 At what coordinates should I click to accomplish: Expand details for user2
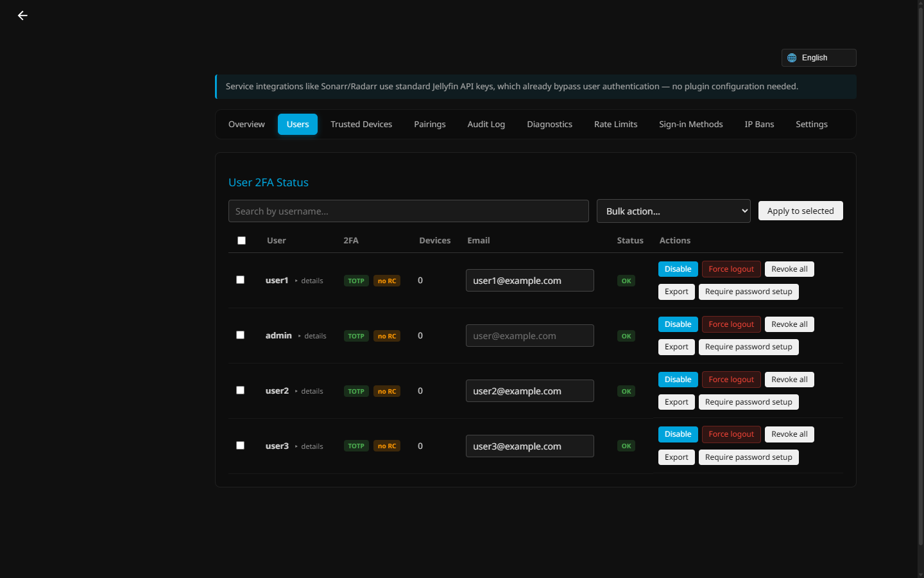309,391
